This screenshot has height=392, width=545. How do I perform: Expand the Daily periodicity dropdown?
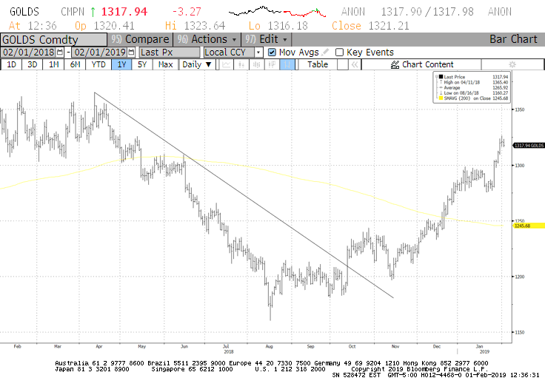(x=209, y=65)
